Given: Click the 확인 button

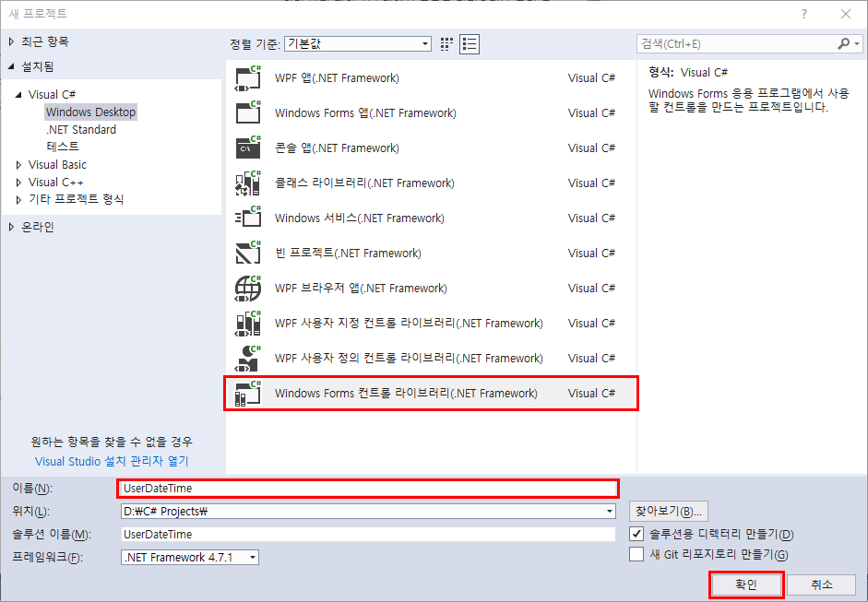Looking at the screenshot, I should pos(746,584).
